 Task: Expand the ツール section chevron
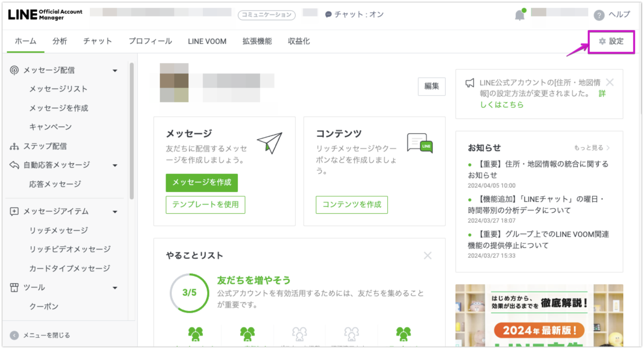(x=115, y=287)
